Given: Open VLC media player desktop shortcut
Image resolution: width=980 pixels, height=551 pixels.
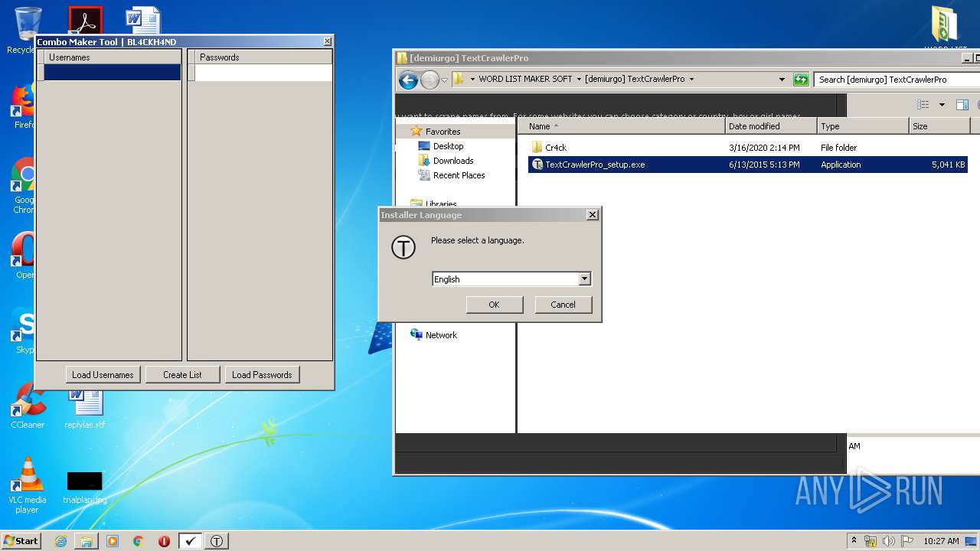Looking at the screenshot, I should pyautogui.click(x=28, y=485).
